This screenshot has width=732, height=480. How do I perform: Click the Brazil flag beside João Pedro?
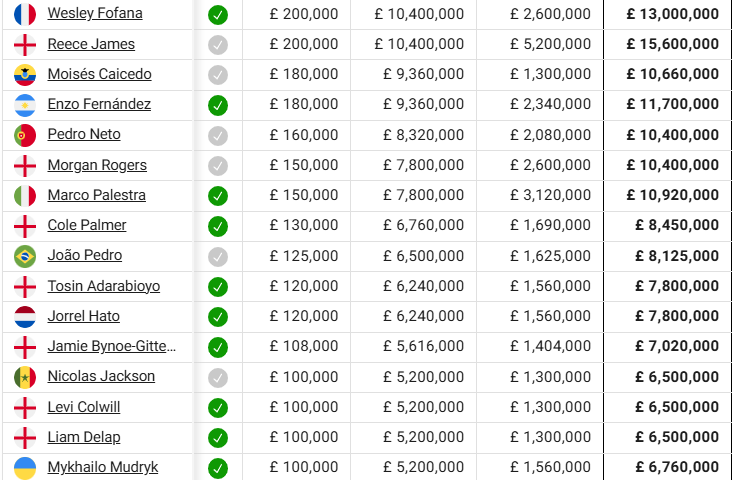tap(25, 256)
